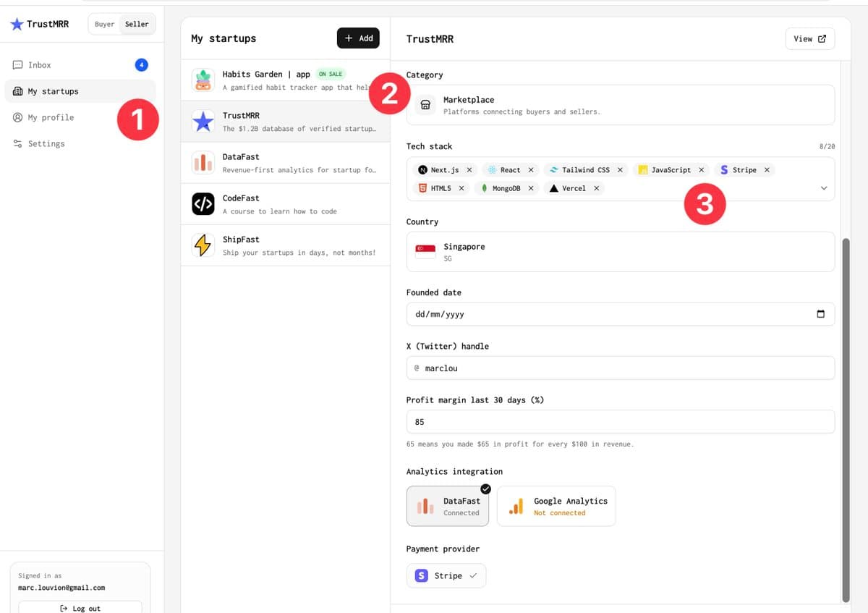Open the calendar picker in Founded date
Image resolution: width=868 pixels, height=613 pixels.
coord(820,314)
